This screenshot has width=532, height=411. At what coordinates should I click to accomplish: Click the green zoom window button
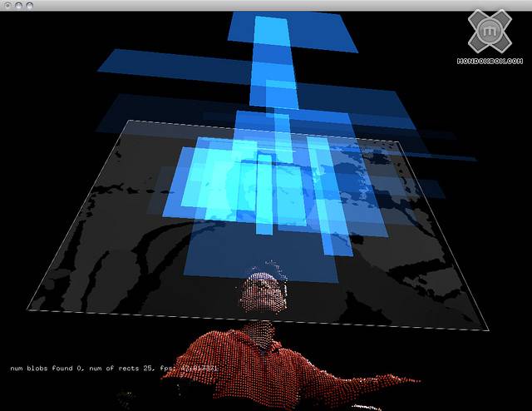[x=31, y=6]
